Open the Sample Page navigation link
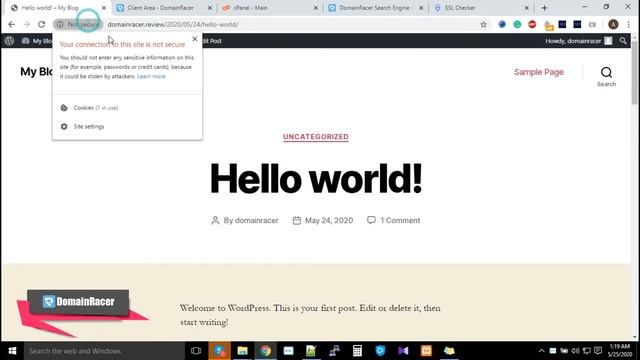This screenshot has height=360, width=640. [539, 72]
